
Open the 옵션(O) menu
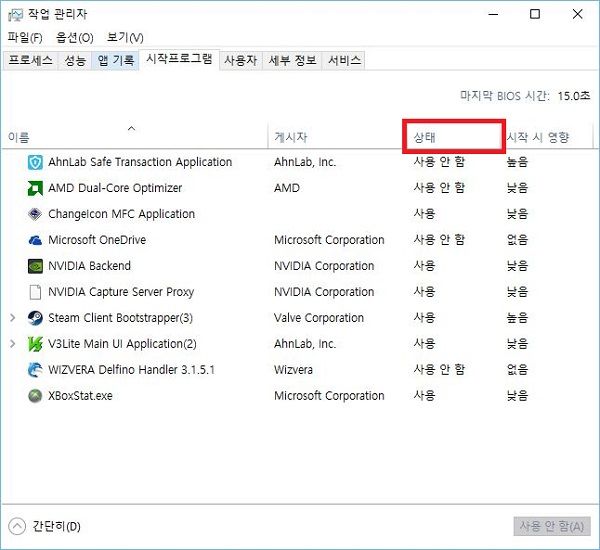pos(75,38)
